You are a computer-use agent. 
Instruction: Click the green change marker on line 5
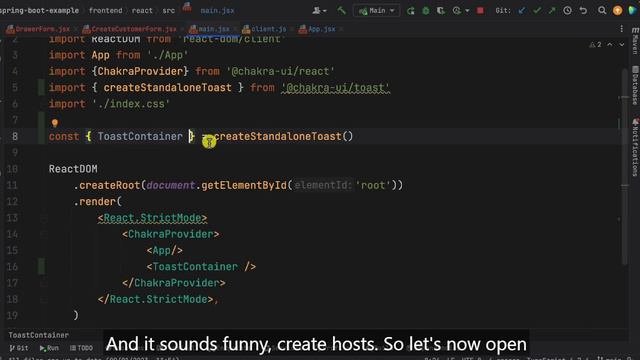41,87
